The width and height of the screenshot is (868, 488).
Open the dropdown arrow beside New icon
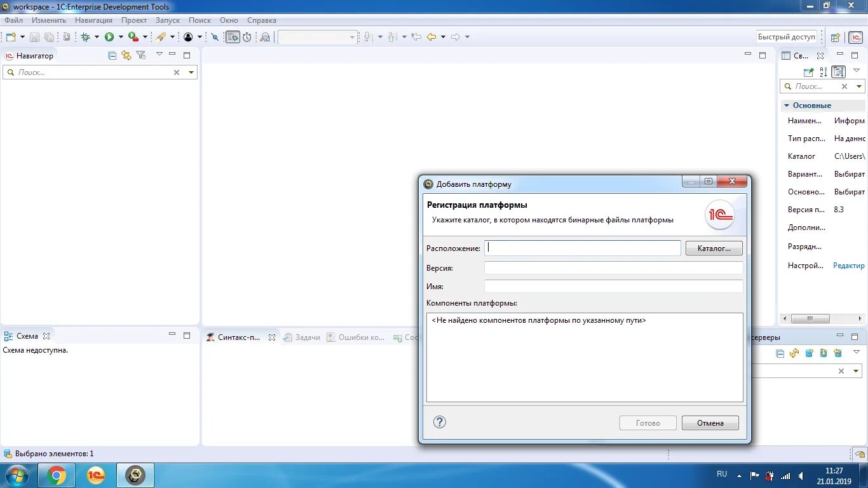pyautogui.click(x=22, y=37)
